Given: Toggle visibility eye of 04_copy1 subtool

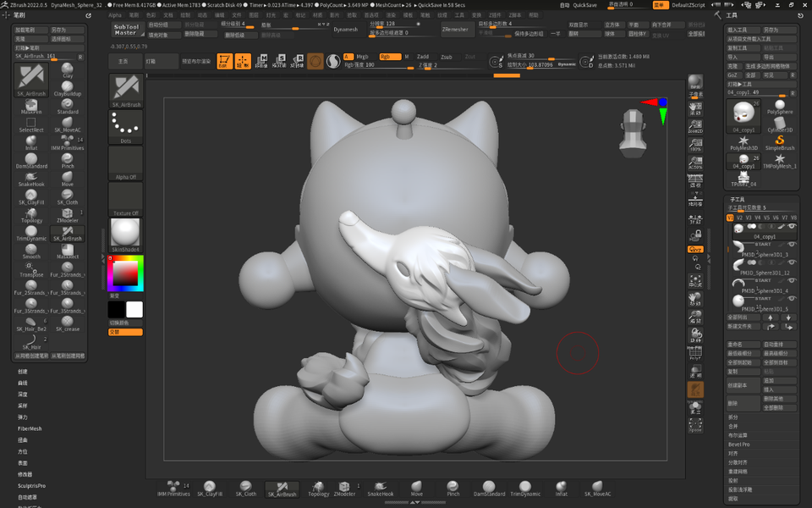Looking at the screenshot, I should coord(792,227).
